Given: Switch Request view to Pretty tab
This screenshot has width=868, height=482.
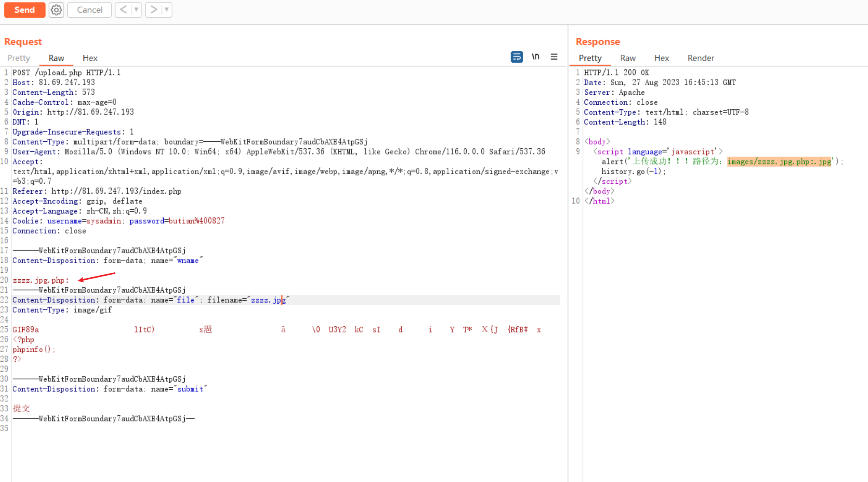Looking at the screenshot, I should pyautogui.click(x=19, y=58).
